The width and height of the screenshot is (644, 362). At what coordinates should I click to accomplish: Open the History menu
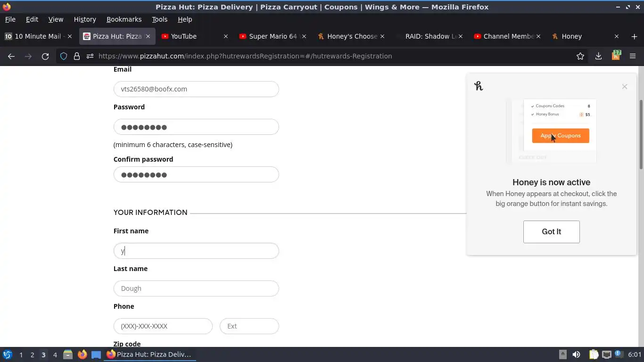click(x=85, y=19)
